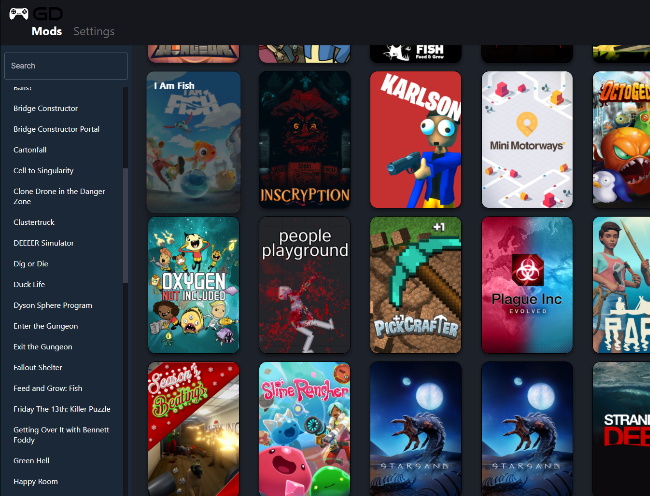
Task: Select Clustertruck from the sidebar
Action: [x=34, y=223]
